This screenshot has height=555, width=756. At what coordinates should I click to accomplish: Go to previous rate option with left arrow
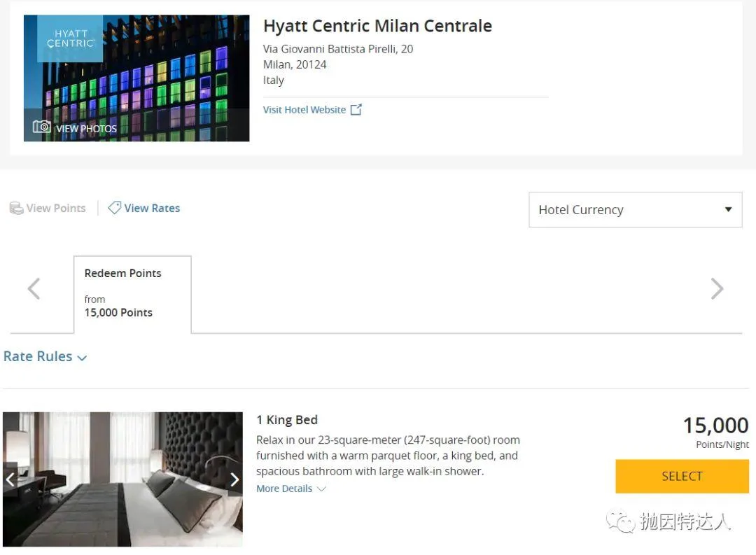[34, 288]
